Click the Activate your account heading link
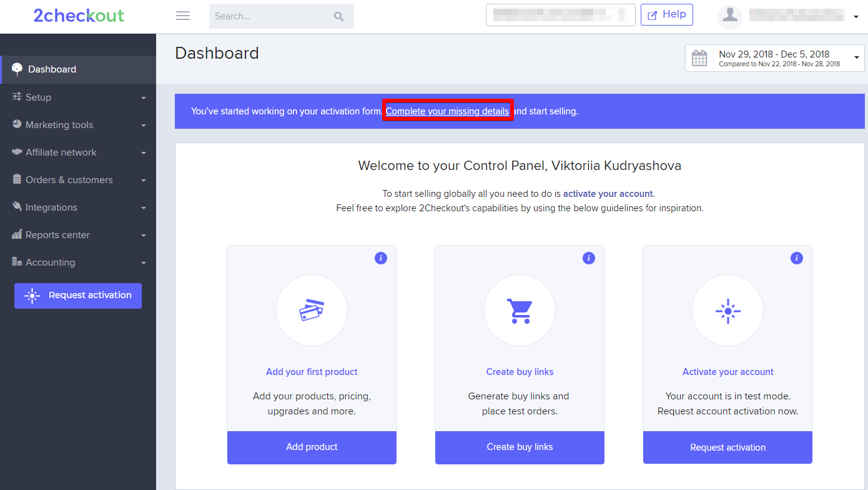Image resolution: width=868 pixels, height=490 pixels. [x=727, y=372]
